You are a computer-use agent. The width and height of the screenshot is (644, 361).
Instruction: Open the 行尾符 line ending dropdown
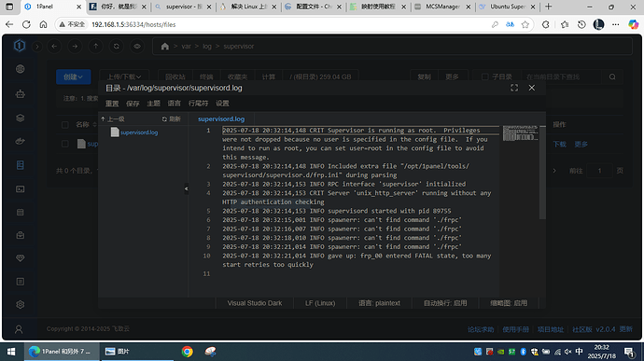(198, 104)
